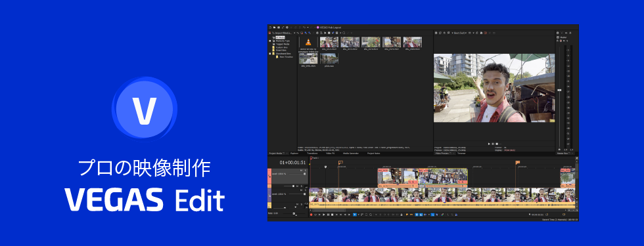The image size is (644, 246).
Task: Switch to the Video FX tab
Action: [330, 154]
